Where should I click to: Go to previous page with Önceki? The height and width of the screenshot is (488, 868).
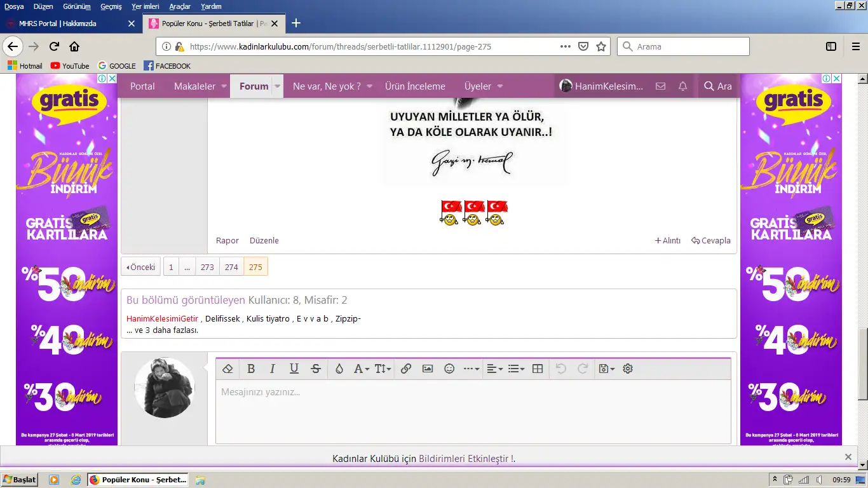click(x=140, y=267)
